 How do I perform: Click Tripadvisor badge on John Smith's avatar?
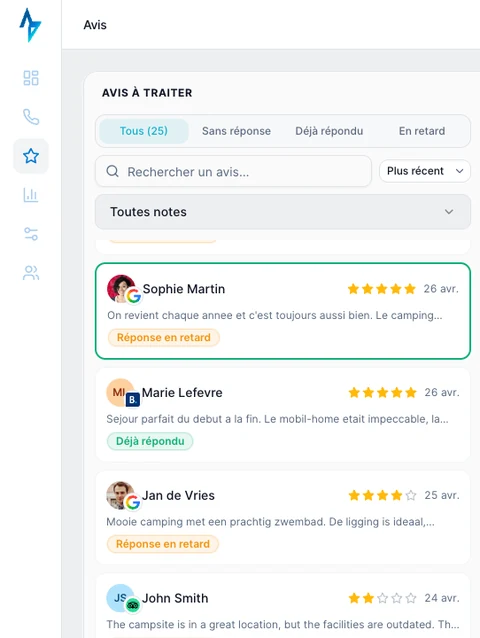click(x=133, y=605)
